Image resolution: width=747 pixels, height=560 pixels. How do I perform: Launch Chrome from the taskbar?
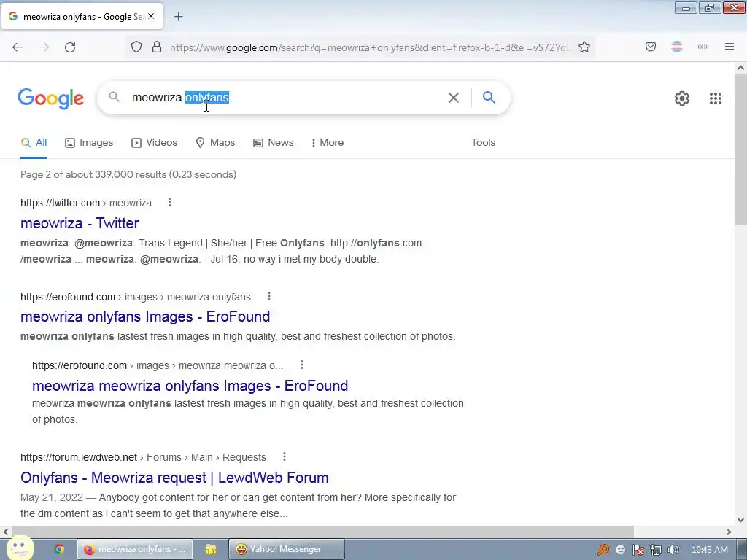pos(59,549)
